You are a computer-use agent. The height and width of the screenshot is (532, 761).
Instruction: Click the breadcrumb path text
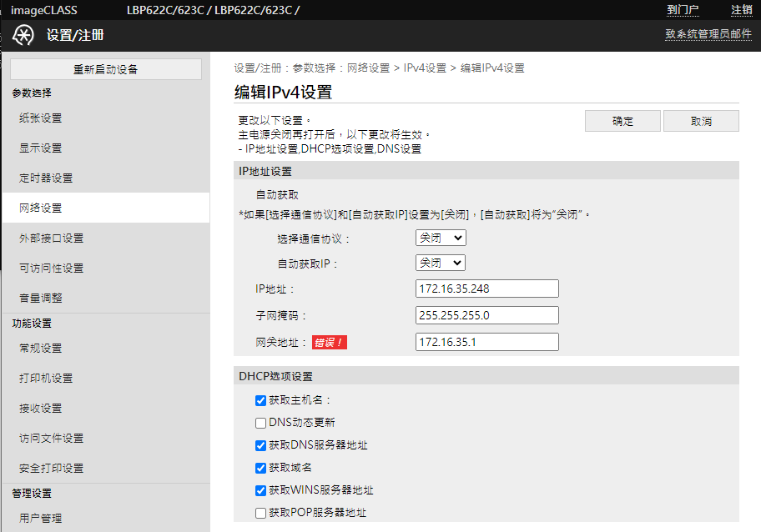(x=379, y=68)
